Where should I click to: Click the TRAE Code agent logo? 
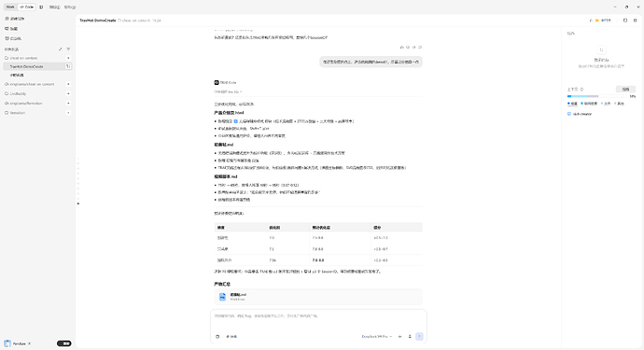[x=217, y=82]
